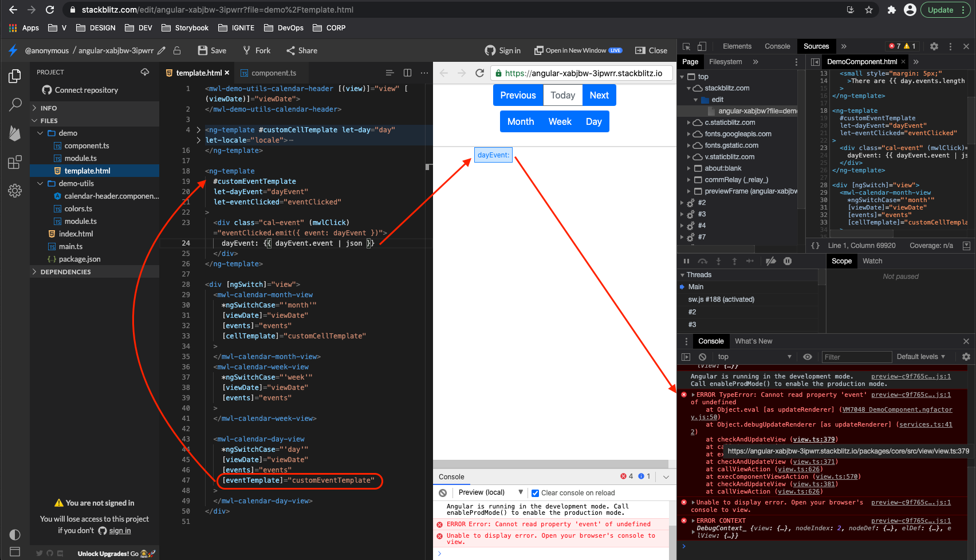Open editor more options ellipsis
The width and height of the screenshot is (976, 560).
click(424, 73)
